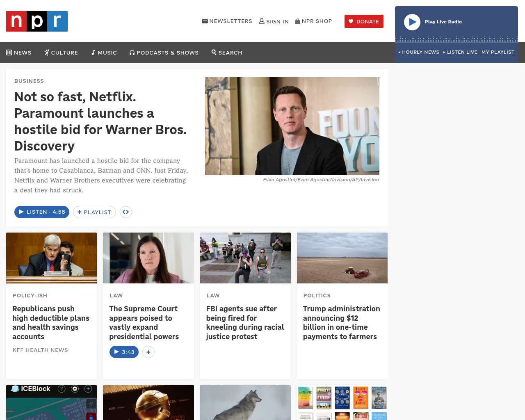Click the ICEBlock plus icon
525x420 pixels.
coord(88,389)
